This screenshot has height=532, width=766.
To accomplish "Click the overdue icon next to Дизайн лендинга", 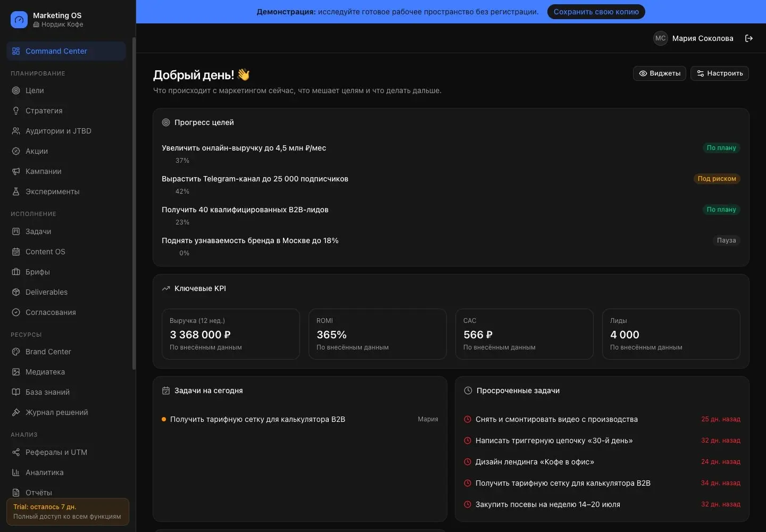I will click(468, 462).
